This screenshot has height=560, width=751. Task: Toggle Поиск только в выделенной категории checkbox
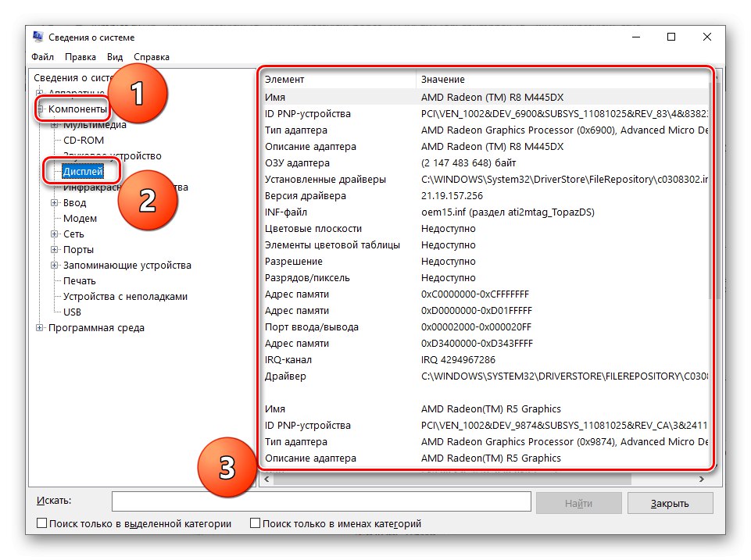coord(41,523)
